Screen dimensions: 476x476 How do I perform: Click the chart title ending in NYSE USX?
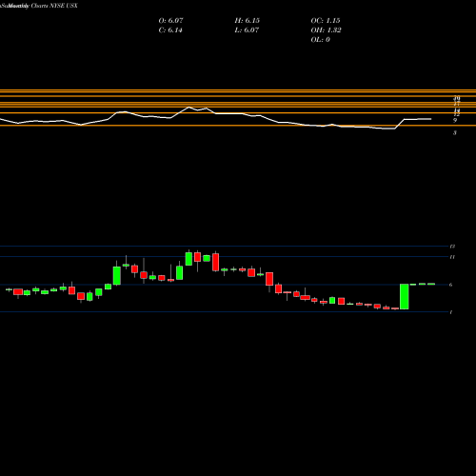39,6
